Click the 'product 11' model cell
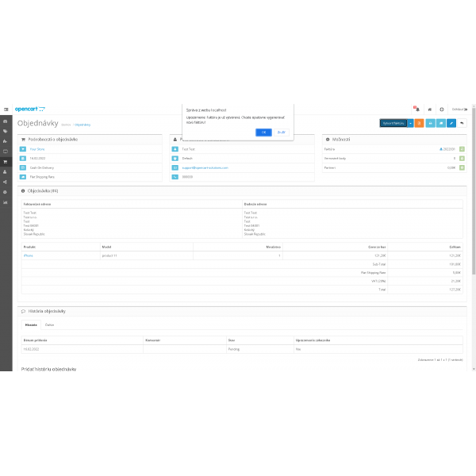This screenshot has height=476, width=476. click(x=147, y=255)
